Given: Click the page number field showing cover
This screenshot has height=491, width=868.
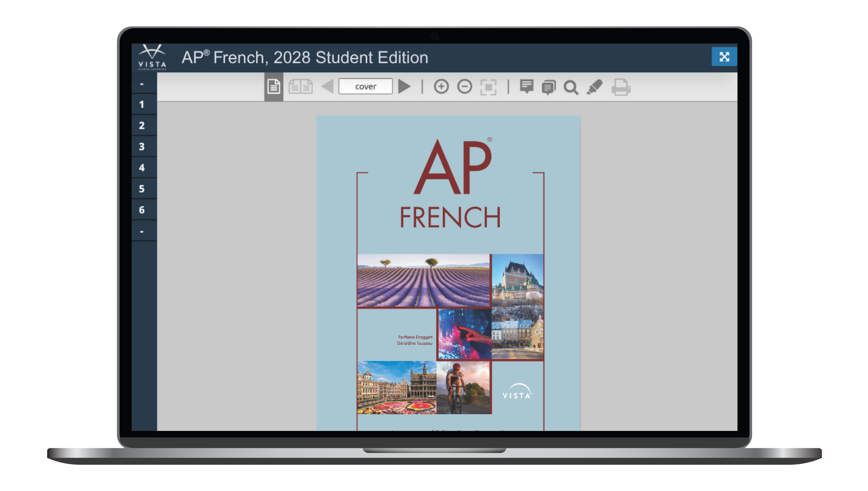Looking at the screenshot, I should [x=366, y=86].
